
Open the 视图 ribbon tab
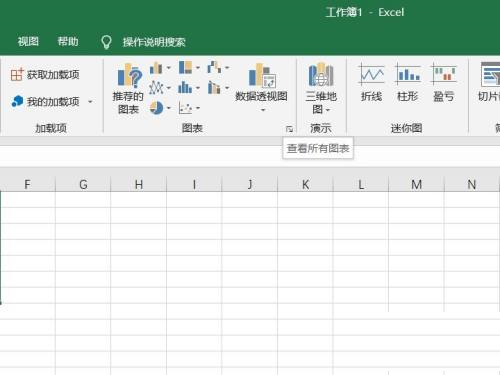pyautogui.click(x=28, y=42)
